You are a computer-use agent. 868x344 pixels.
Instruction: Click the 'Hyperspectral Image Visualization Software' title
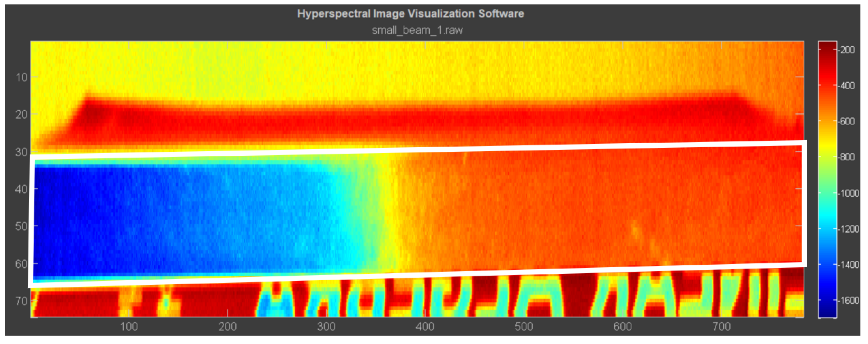click(410, 14)
